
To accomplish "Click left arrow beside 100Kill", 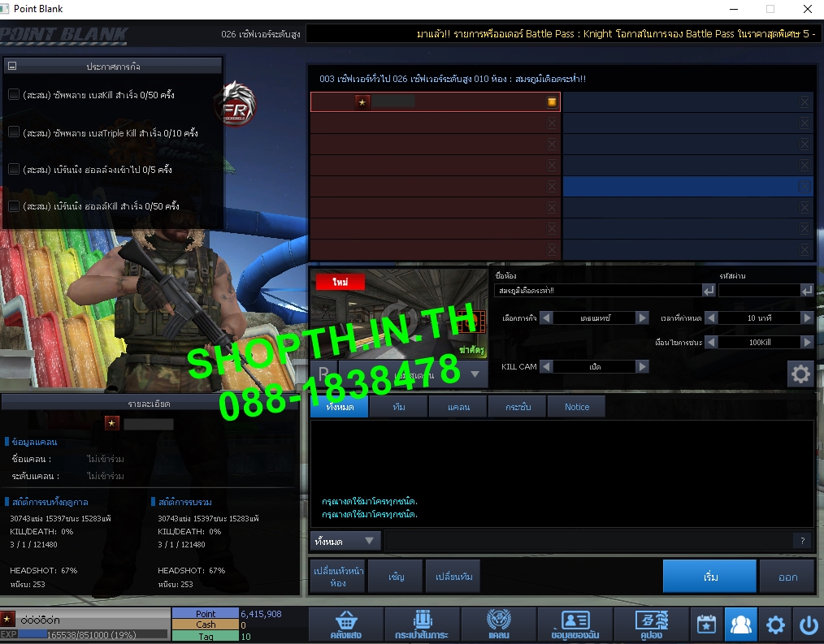I will coord(711,342).
